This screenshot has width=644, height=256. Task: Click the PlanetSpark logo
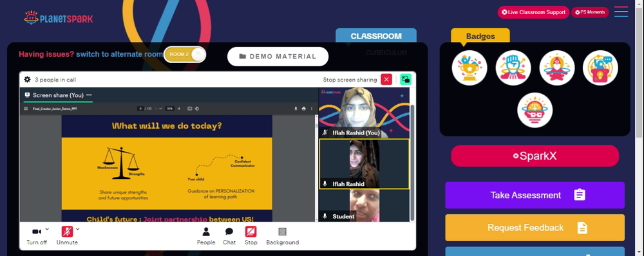pyautogui.click(x=59, y=18)
